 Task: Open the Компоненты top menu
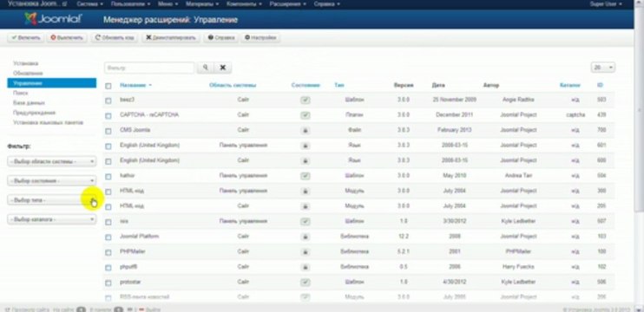pyautogui.click(x=244, y=4)
